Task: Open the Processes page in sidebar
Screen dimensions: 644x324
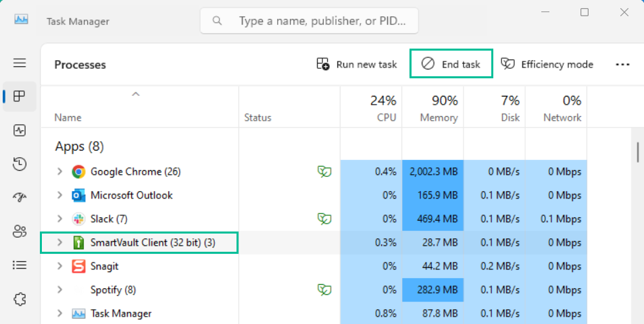Action: (20, 97)
